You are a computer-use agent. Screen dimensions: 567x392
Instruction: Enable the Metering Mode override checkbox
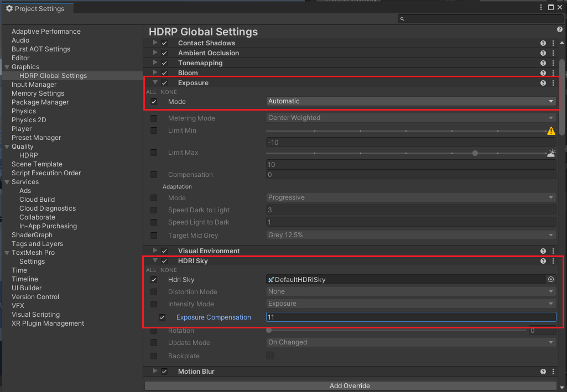click(154, 118)
